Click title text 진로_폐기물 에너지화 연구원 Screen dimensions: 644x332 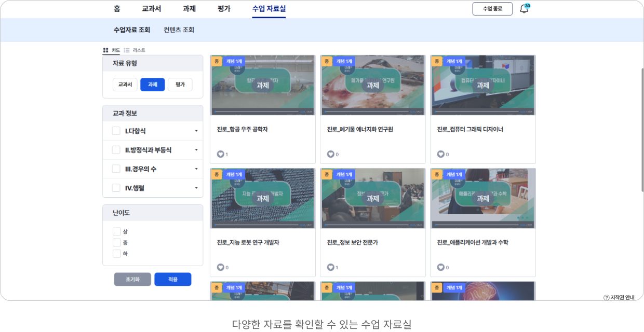pyautogui.click(x=360, y=129)
